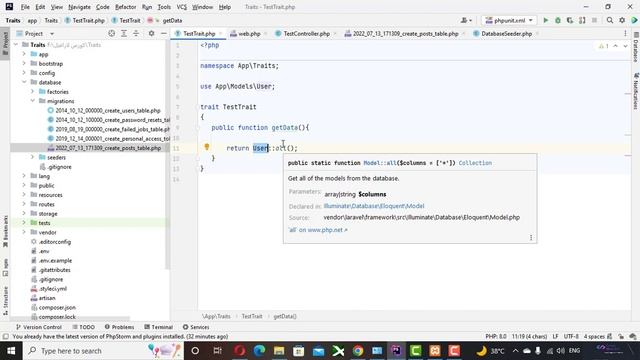This screenshot has width=640, height=360.
Task: Select the .env file in tree
Action: (x=44, y=251)
